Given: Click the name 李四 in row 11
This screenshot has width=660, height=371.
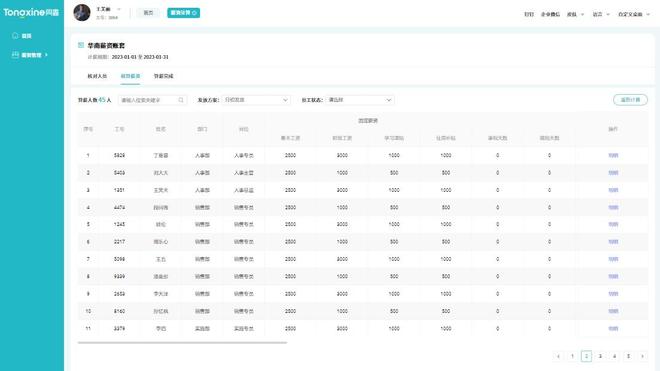Looking at the screenshot, I should point(161,328).
